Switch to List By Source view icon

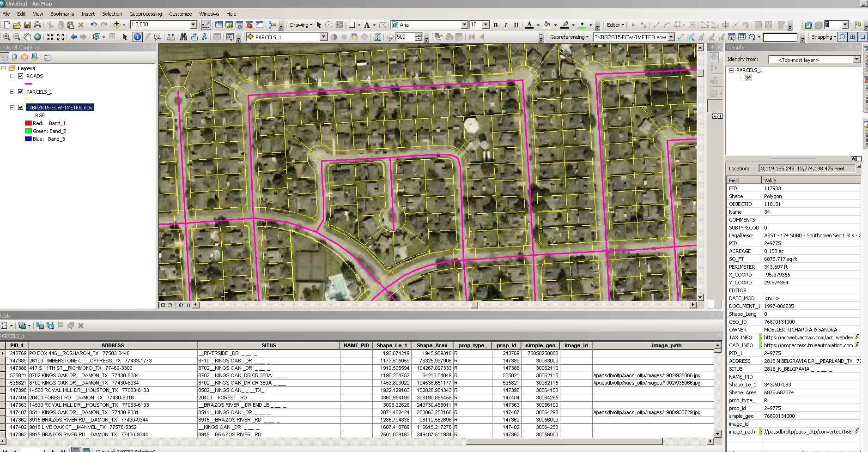coord(14,57)
